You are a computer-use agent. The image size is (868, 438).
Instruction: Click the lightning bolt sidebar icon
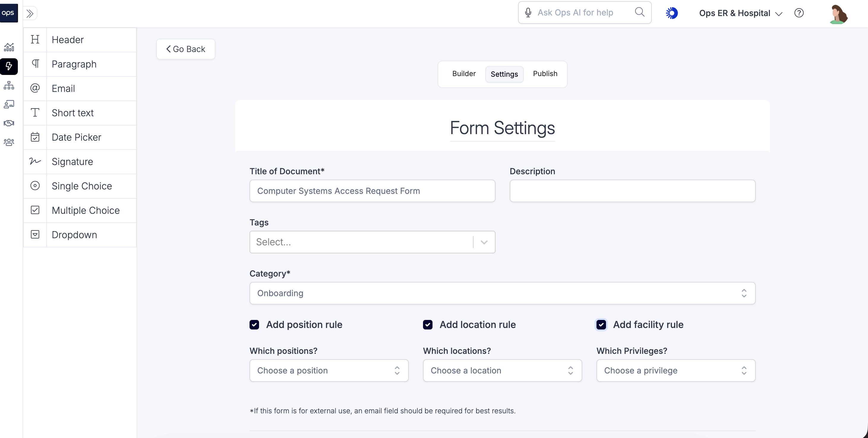(9, 66)
